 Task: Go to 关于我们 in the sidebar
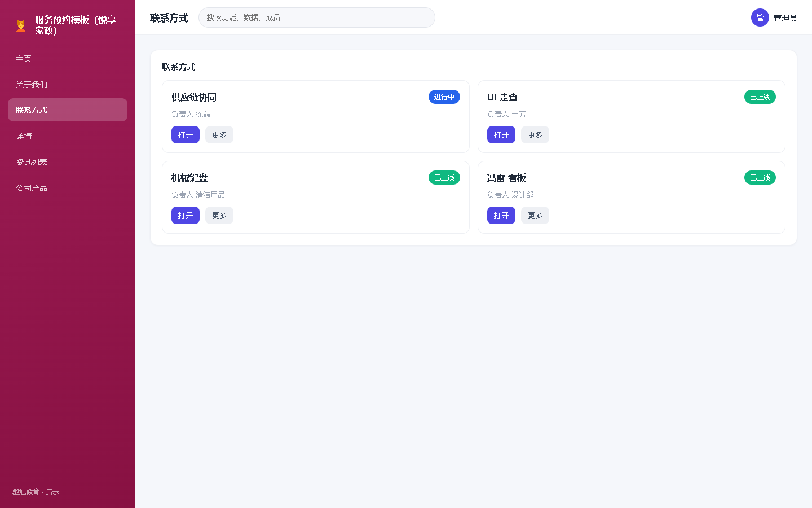pos(68,85)
